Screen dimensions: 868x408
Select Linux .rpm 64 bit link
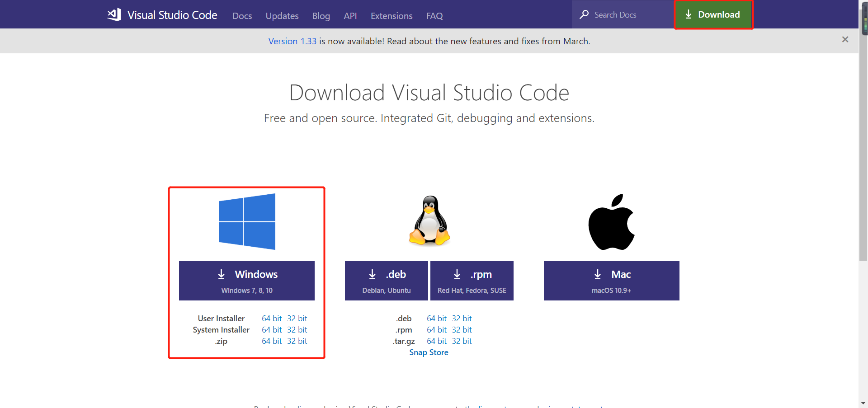(x=437, y=330)
